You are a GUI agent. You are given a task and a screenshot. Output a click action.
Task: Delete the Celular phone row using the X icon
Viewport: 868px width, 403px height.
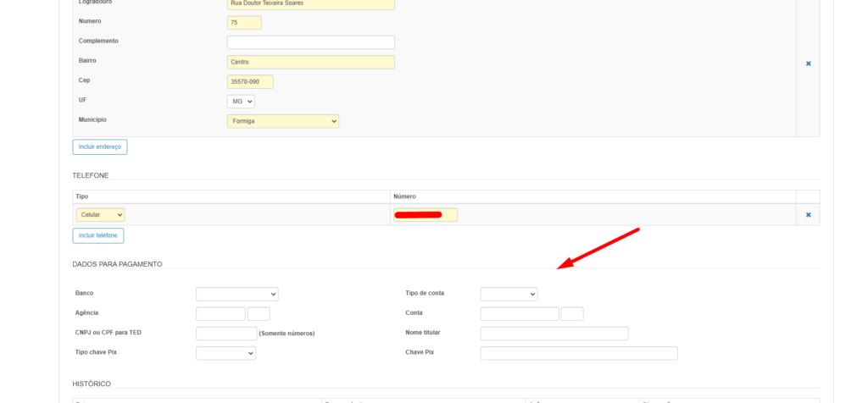[x=808, y=215]
